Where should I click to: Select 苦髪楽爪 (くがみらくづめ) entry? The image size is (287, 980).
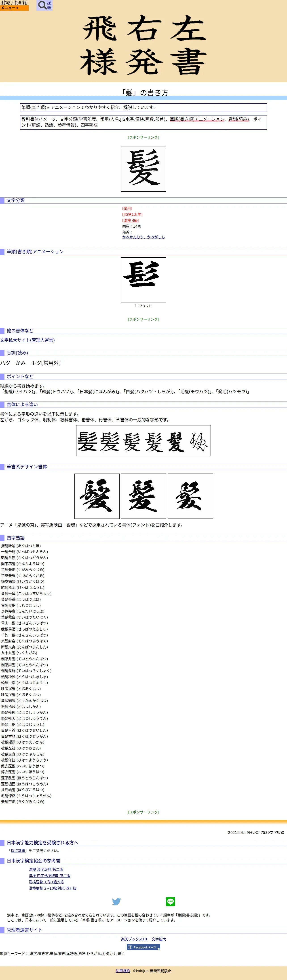(x=23, y=570)
